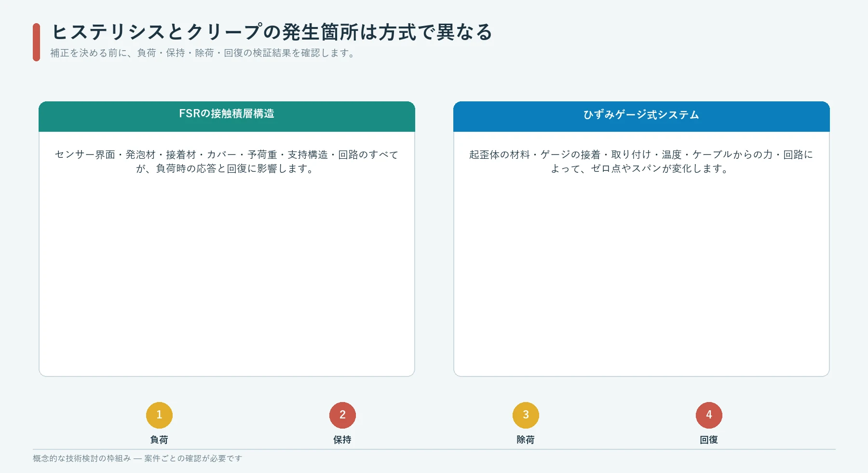The height and width of the screenshot is (473, 868).
Task: Click the step 3 circle for 除荷
Action: [x=526, y=415]
